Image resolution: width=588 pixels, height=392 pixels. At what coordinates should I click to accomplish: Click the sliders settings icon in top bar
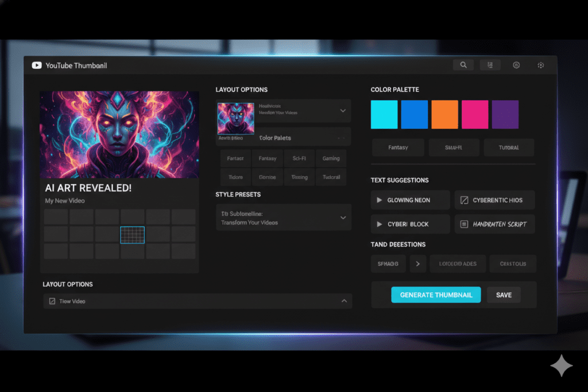(x=490, y=64)
